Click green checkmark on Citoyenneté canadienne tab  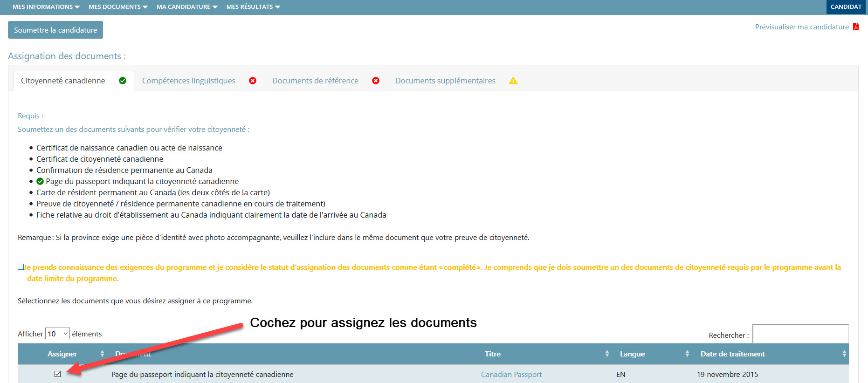pos(123,81)
